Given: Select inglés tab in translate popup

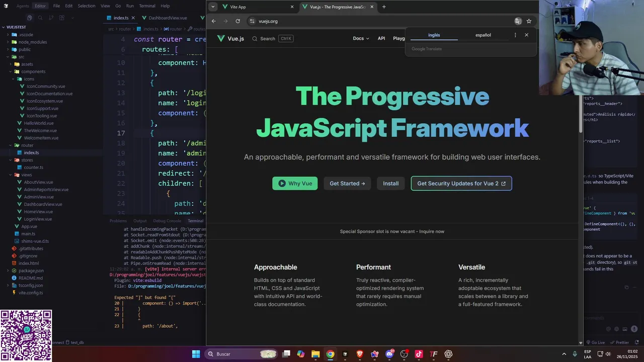Looking at the screenshot, I should tap(434, 35).
